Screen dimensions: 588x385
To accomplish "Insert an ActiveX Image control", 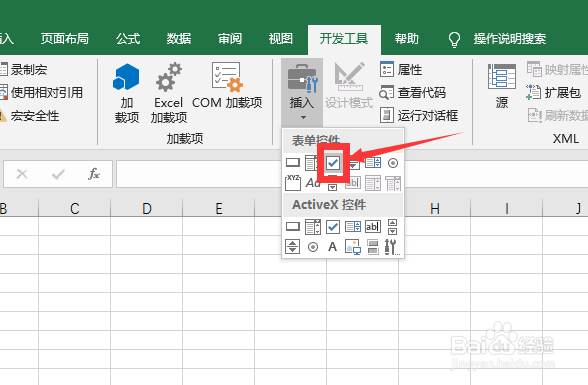I will (x=352, y=247).
